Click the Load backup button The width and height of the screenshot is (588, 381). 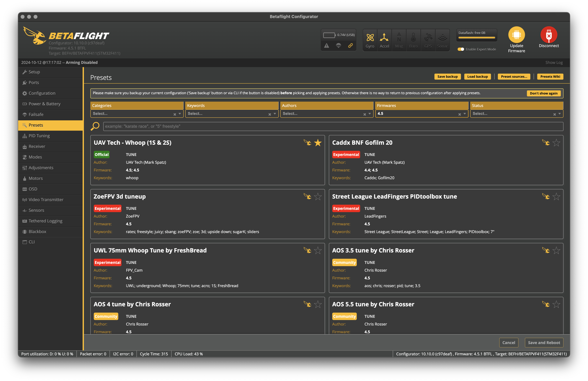point(477,77)
